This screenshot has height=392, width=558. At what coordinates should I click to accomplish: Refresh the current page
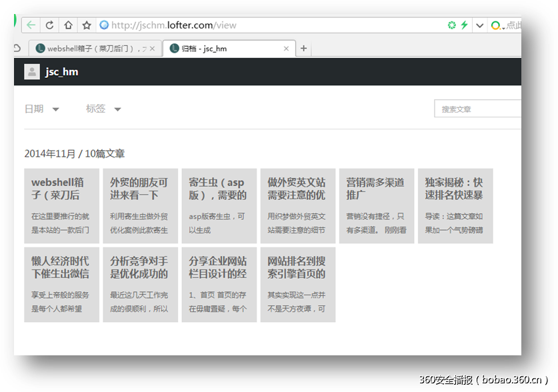click(49, 24)
